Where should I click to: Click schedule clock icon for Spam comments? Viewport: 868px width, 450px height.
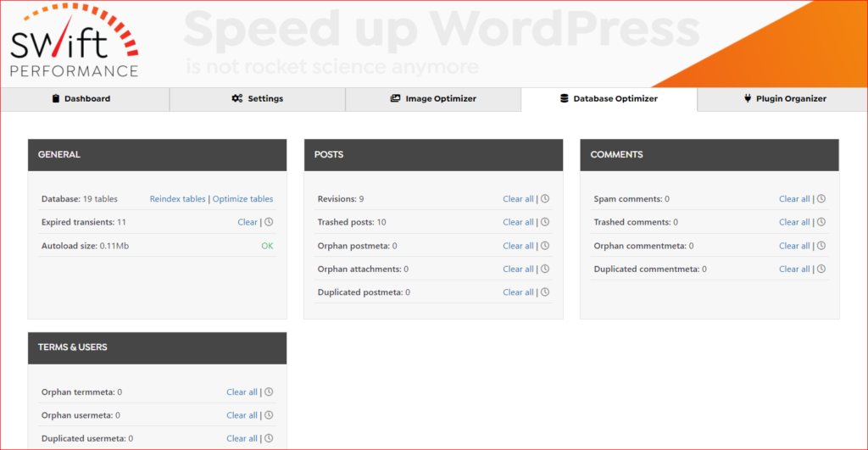821,198
